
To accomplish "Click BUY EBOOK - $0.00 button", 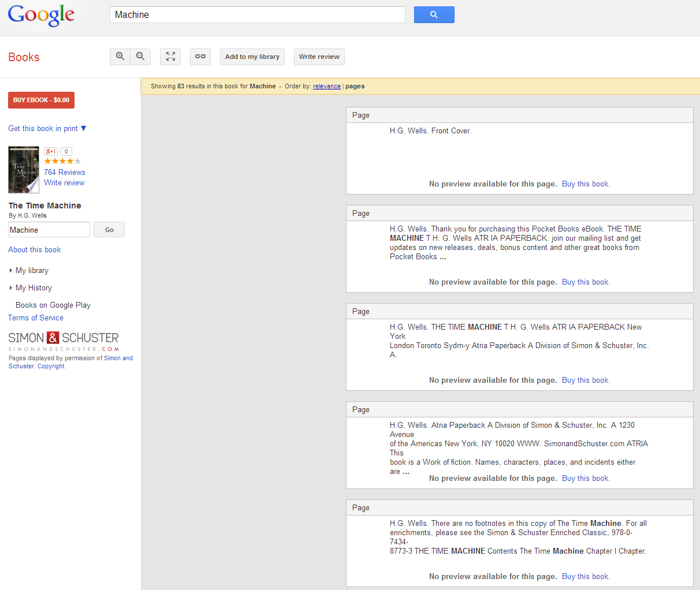I will point(41,100).
